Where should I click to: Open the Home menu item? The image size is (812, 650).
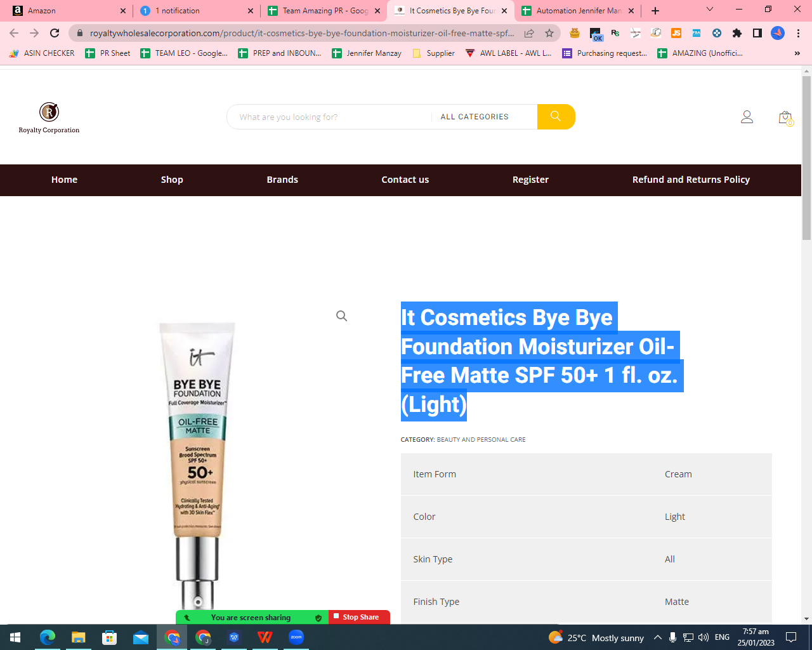pyautogui.click(x=64, y=180)
